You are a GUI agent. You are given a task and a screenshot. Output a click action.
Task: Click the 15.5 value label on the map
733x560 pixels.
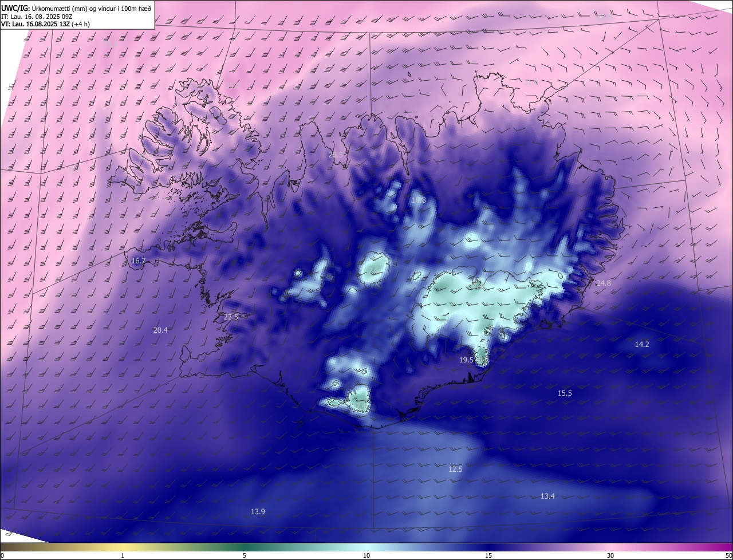pyautogui.click(x=565, y=393)
